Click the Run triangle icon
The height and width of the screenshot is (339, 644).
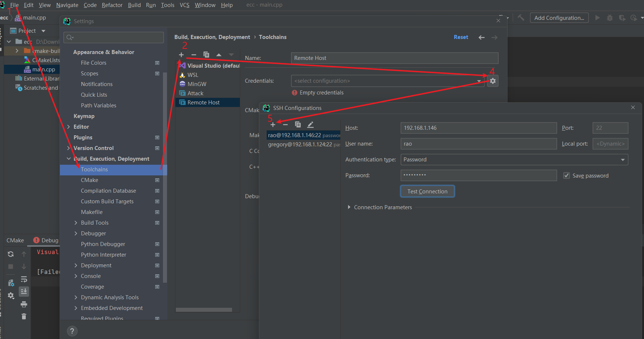(x=597, y=18)
